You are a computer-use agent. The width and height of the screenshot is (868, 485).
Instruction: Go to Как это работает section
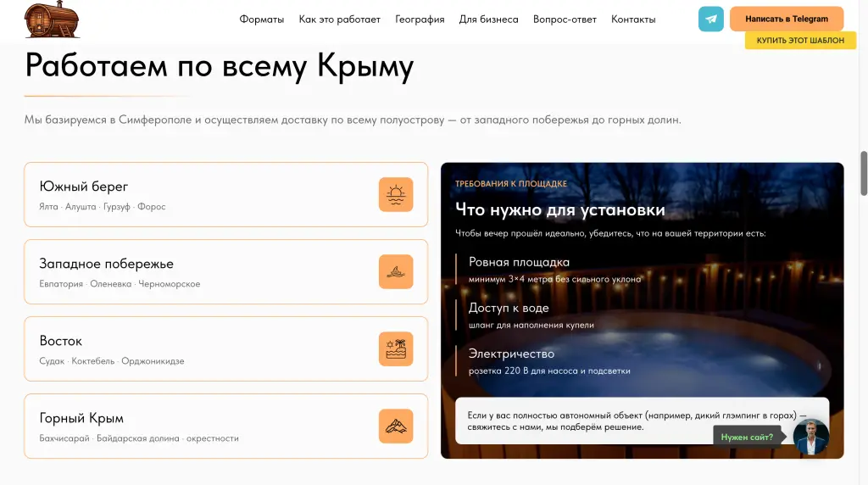(339, 20)
